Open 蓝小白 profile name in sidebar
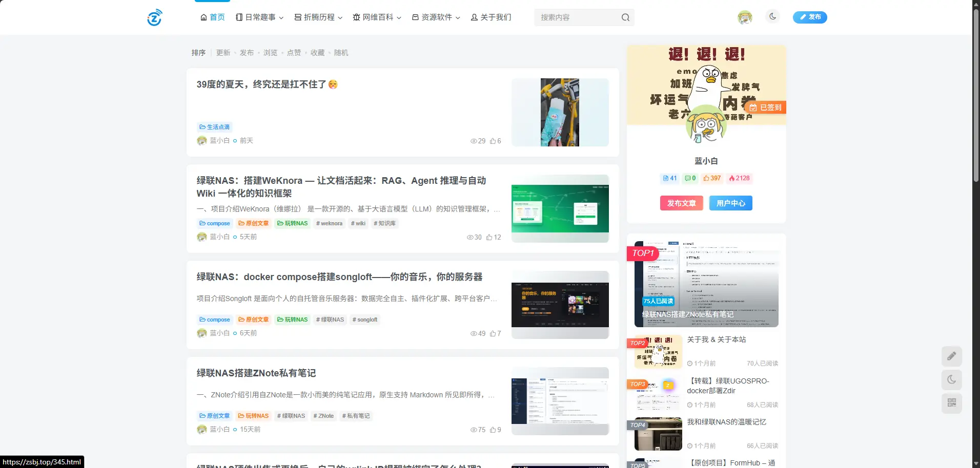 click(706, 161)
